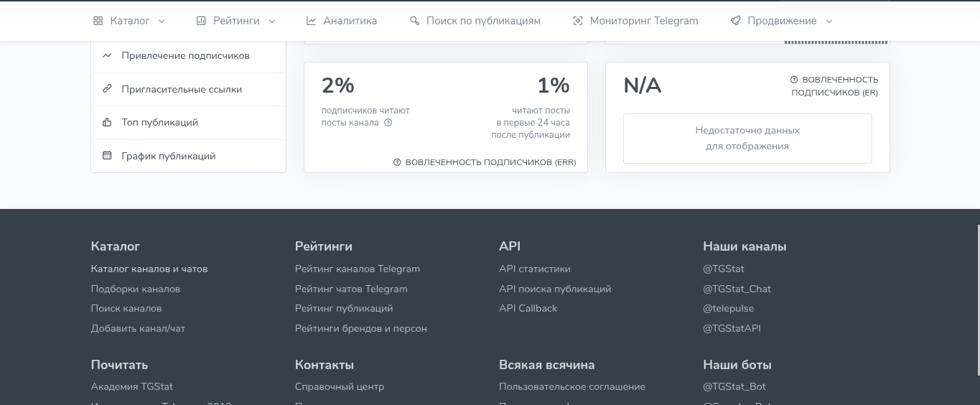Click the Наши каналы footer heading
Viewport: 980px width, 405px height.
click(x=745, y=246)
